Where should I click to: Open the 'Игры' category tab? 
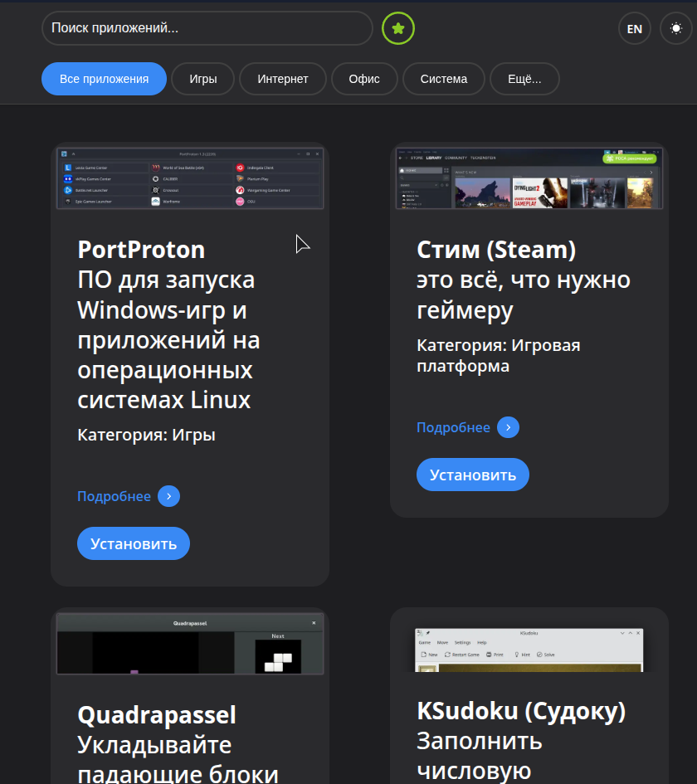[x=203, y=79]
